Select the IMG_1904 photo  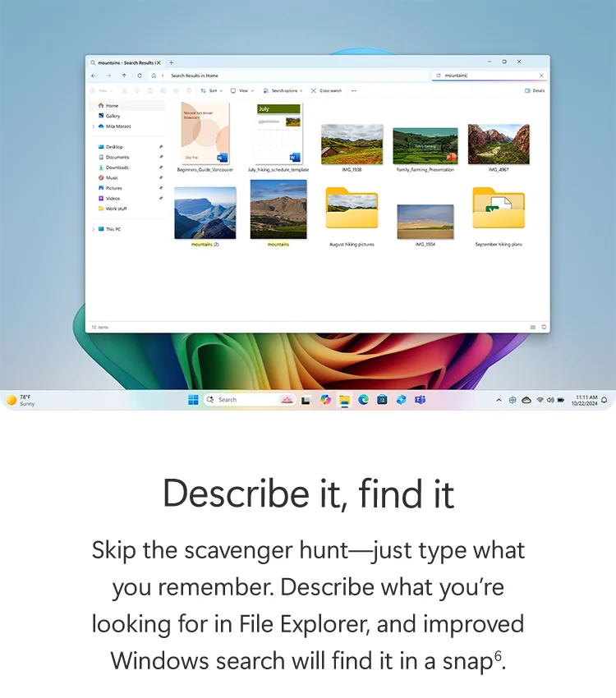[425, 225]
